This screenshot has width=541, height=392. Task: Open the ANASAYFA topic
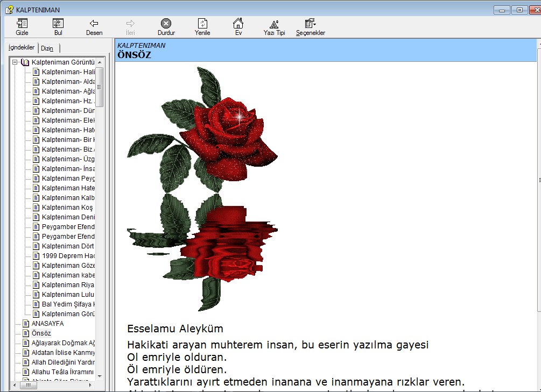(x=47, y=324)
